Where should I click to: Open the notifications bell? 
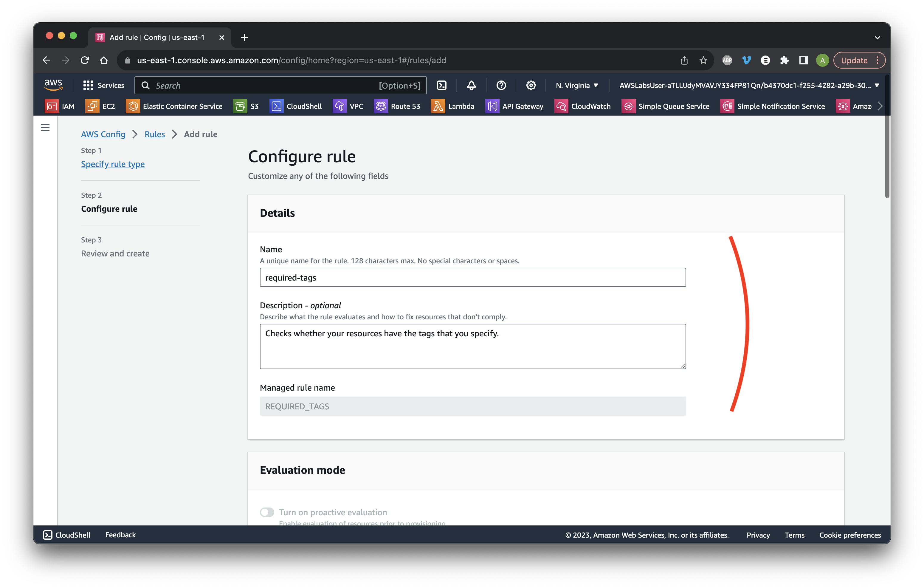471,85
